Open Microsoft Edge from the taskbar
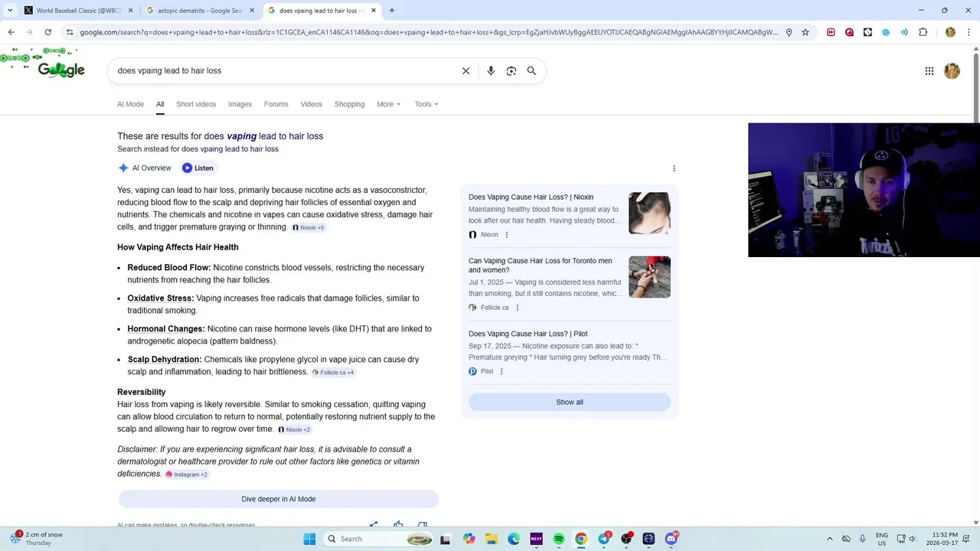The width and height of the screenshot is (980, 551). pyautogui.click(x=514, y=539)
